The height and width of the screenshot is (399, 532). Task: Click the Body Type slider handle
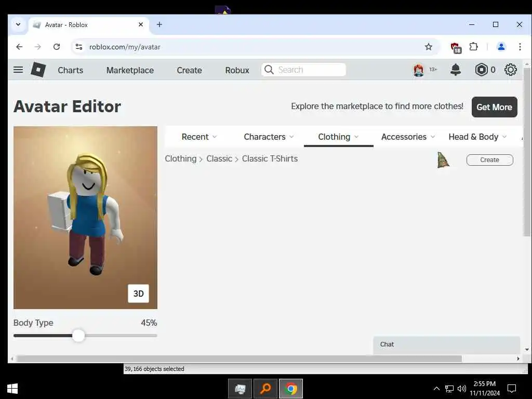click(x=78, y=336)
